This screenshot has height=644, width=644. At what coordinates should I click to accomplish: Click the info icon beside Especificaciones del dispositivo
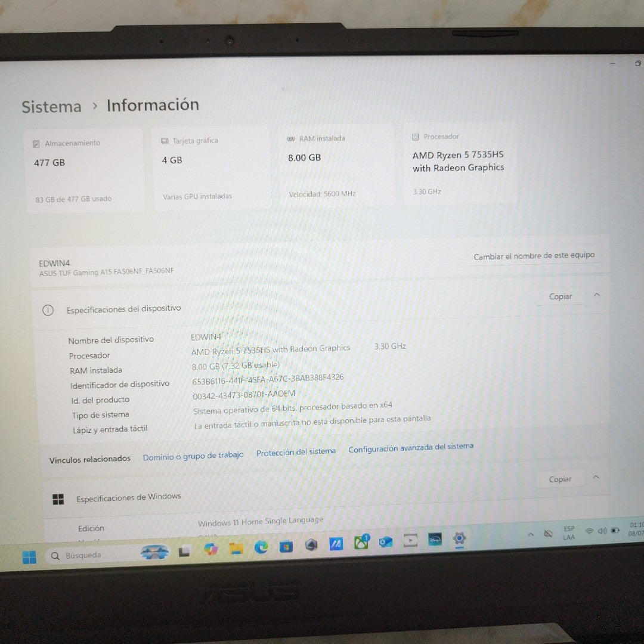48,310
